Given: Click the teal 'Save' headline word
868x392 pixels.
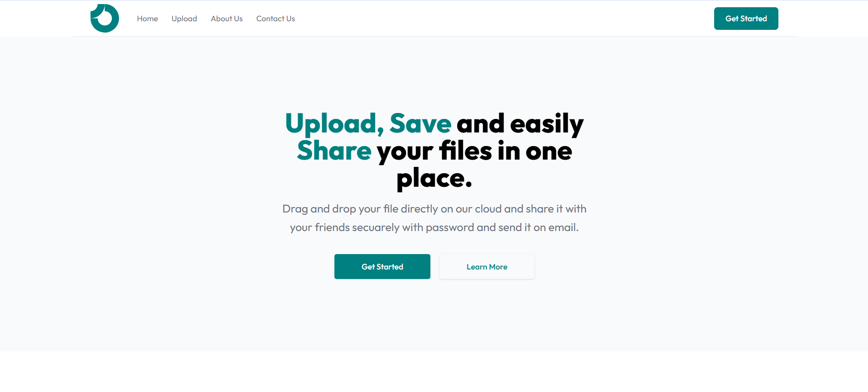Looking at the screenshot, I should 420,123.
